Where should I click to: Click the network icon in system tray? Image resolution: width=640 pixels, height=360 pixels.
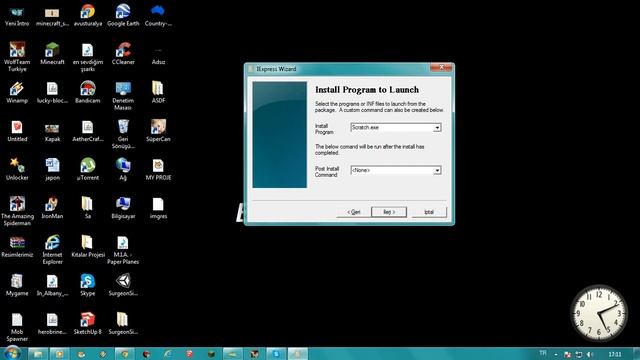click(578, 354)
